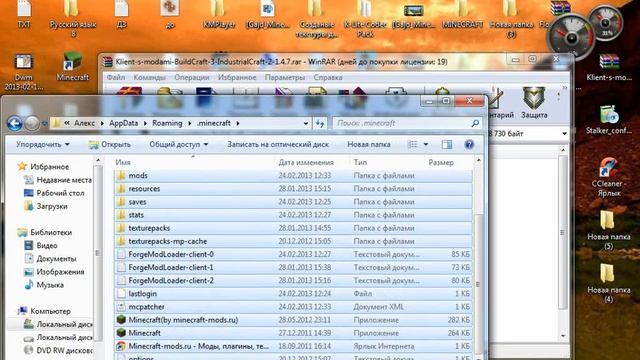Open the Упорядочить dropdown menu

pyautogui.click(x=42, y=144)
